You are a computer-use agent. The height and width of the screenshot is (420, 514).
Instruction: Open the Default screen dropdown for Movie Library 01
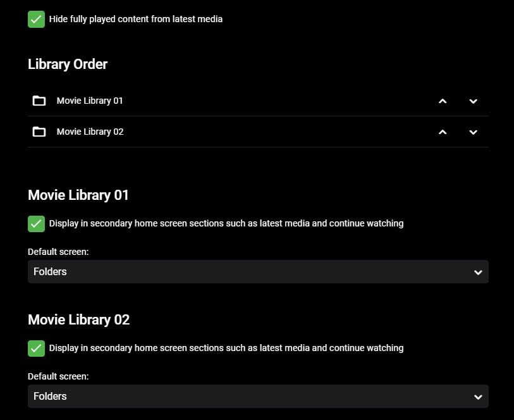click(x=258, y=271)
